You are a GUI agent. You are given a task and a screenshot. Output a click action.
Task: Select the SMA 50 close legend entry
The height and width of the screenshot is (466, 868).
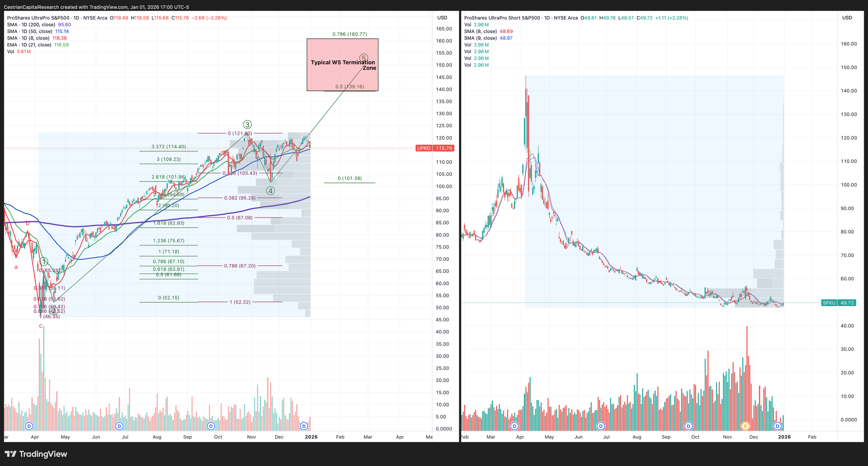pyautogui.click(x=38, y=31)
